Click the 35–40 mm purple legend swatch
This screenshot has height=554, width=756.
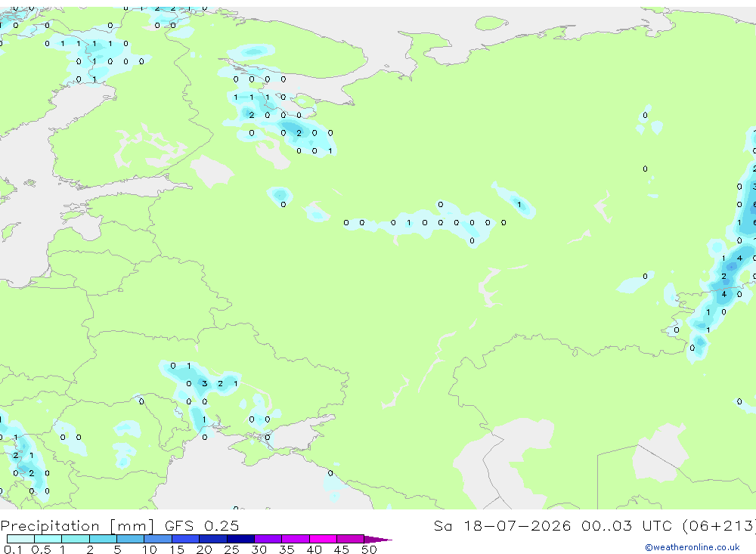point(296,539)
